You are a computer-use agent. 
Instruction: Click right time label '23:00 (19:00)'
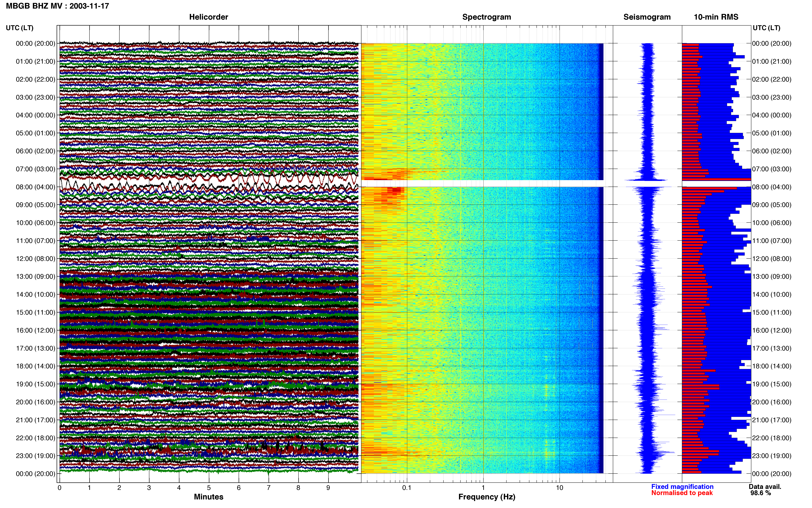[772, 456]
